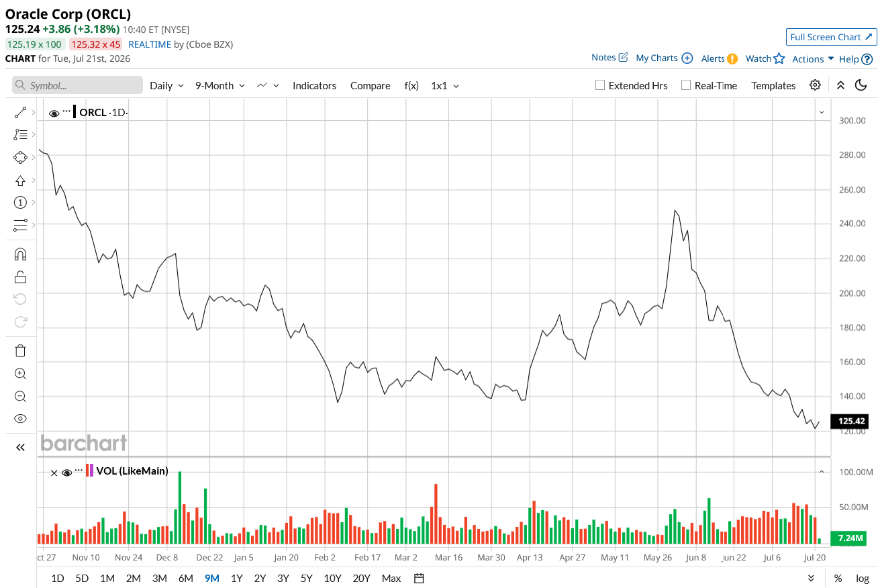Viewport: 878px width, 588px height.
Task: Toggle VOL indicator visibility eye
Action: point(66,473)
